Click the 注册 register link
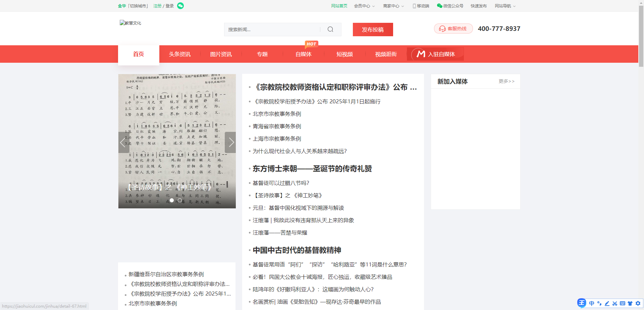This screenshot has width=644, height=310. click(157, 6)
